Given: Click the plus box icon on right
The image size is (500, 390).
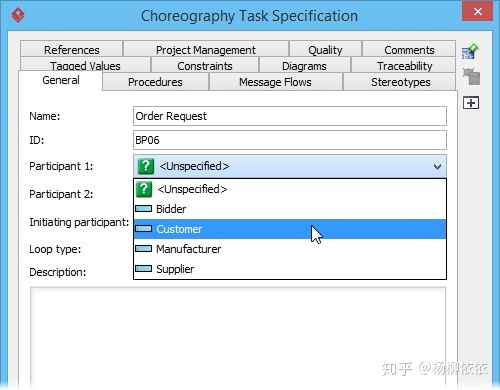Looking at the screenshot, I should 471,103.
